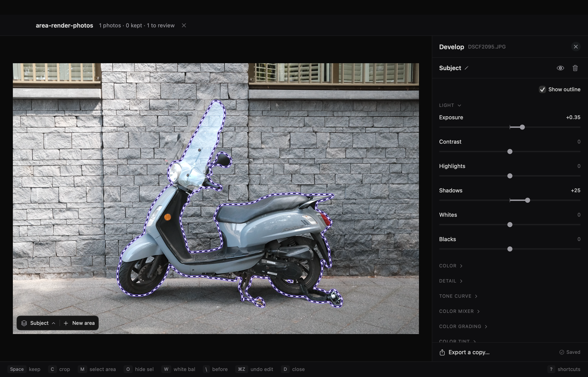Delete the Subject area with trash icon
The image size is (588, 377).
click(x=575, y=68)
